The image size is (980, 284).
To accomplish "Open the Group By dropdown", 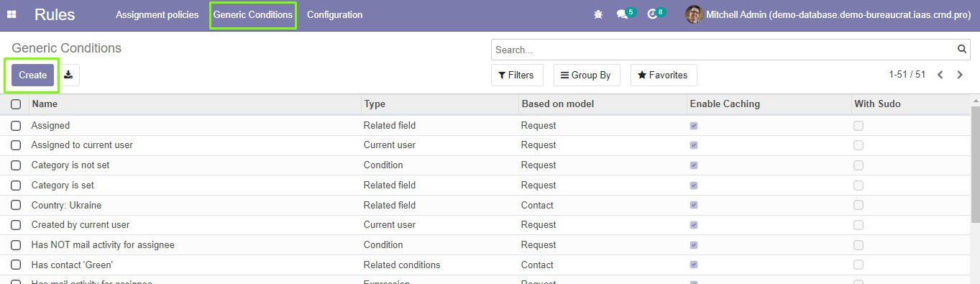I will (x=586, y=75).
